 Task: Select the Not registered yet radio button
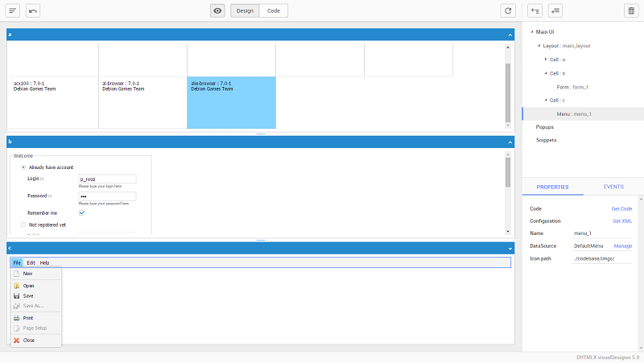pos(23,225)
